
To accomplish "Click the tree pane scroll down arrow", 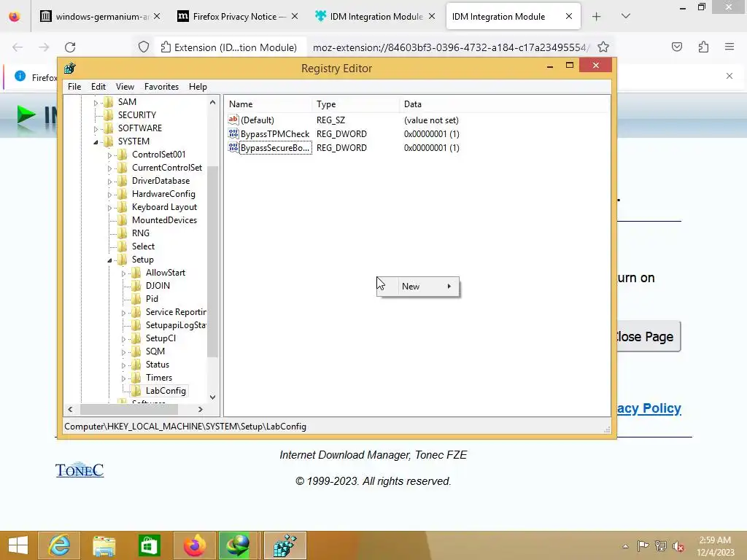I will (x=212, y=397).
